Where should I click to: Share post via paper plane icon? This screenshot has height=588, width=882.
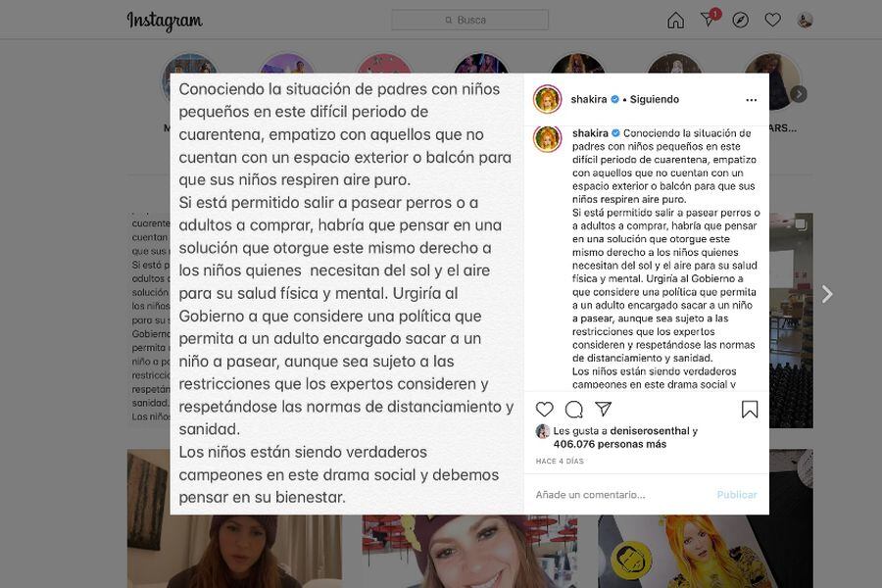click(x=603, y=409)
